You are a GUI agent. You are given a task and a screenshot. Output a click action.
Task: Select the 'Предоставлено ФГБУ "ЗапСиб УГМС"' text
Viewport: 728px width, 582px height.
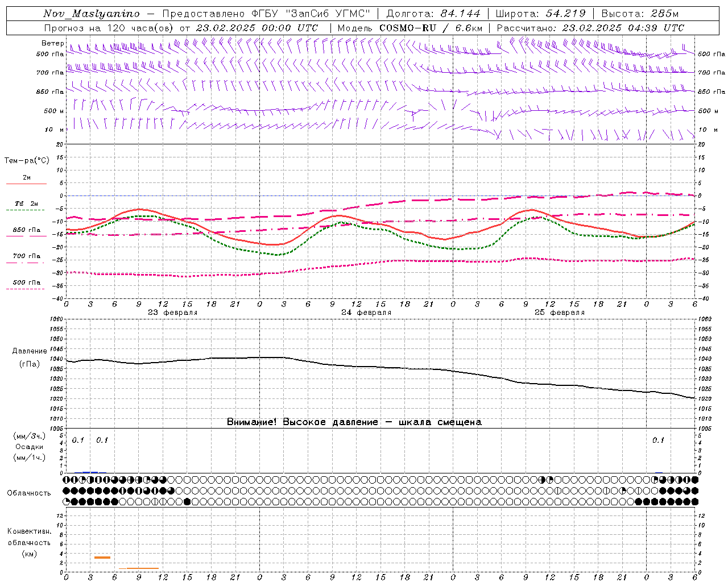coord(266,14)
